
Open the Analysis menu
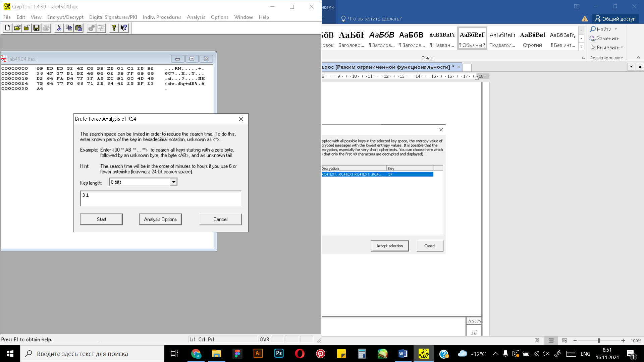(196, 17)
